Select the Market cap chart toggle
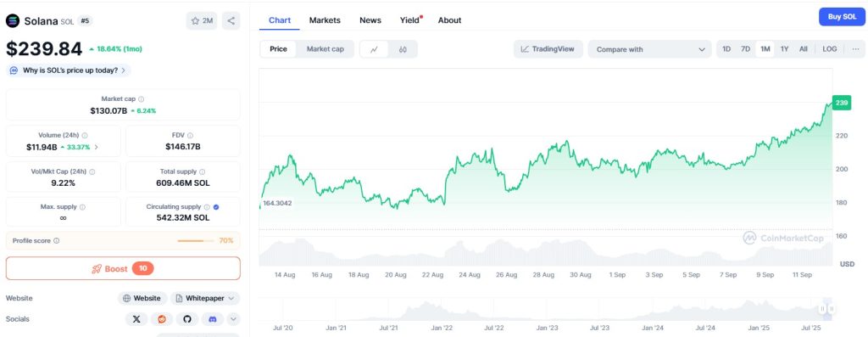Image resolution: width=868 pixels, height=337 pixels. [x=325, y=48]
